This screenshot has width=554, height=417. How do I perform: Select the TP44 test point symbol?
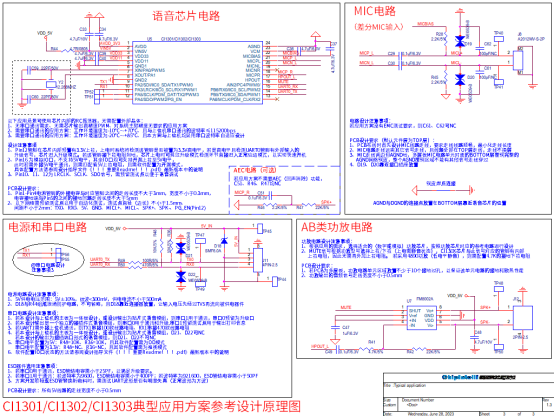(275, 281)
